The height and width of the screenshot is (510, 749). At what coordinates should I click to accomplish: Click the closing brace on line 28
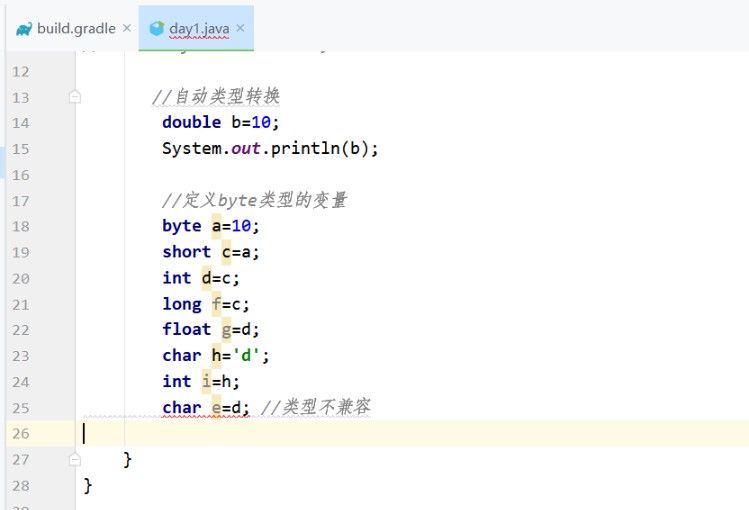[x=87, y=486]
